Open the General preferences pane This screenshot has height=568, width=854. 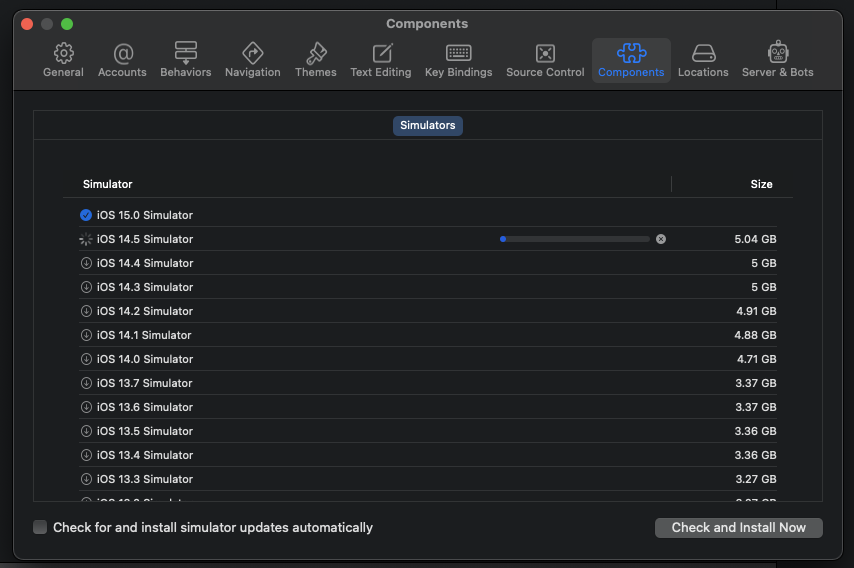coord(63,60)
